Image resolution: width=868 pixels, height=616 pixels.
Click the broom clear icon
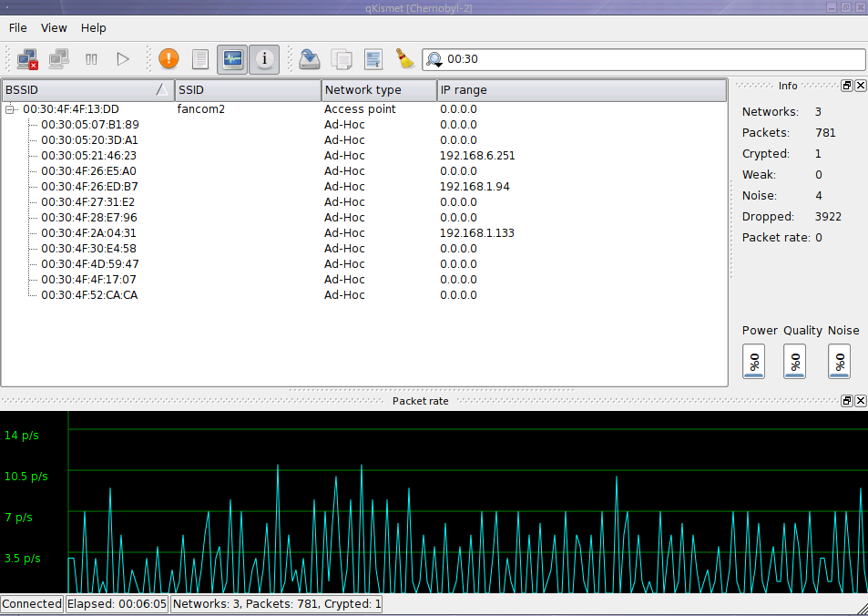point(404,59)
